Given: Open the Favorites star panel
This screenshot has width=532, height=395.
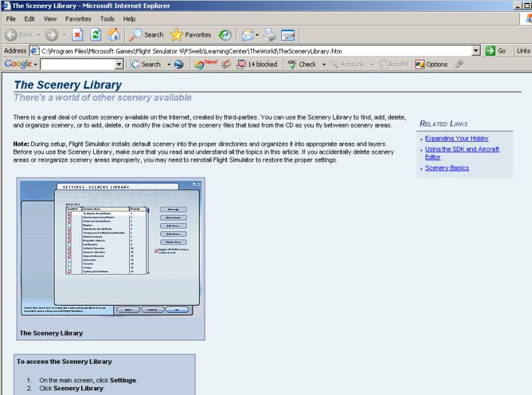Looking at the screenshot, I should click(191, 35).
